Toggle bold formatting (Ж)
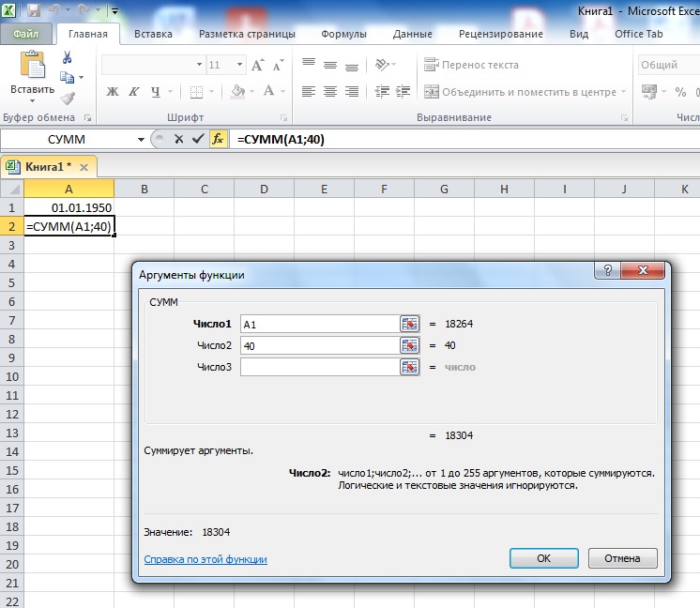 [113, 92]
